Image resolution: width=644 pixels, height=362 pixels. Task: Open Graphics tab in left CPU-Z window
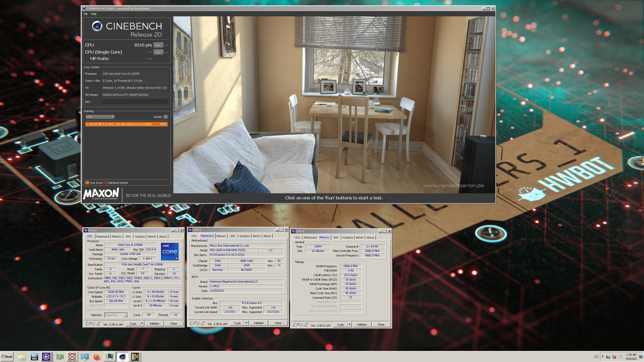tap(140, 237)
